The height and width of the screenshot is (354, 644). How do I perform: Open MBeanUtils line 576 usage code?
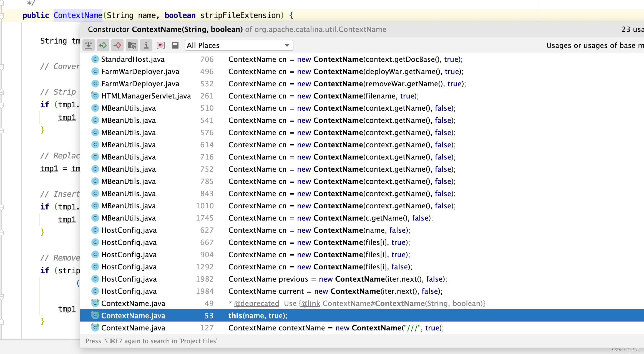342,132
